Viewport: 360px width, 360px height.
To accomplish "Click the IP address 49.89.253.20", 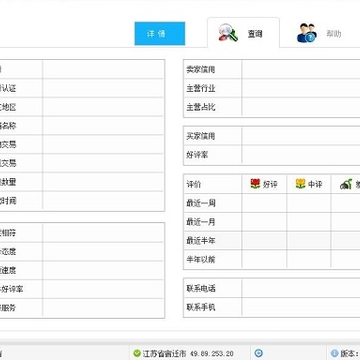I will (x=212, y=354).
